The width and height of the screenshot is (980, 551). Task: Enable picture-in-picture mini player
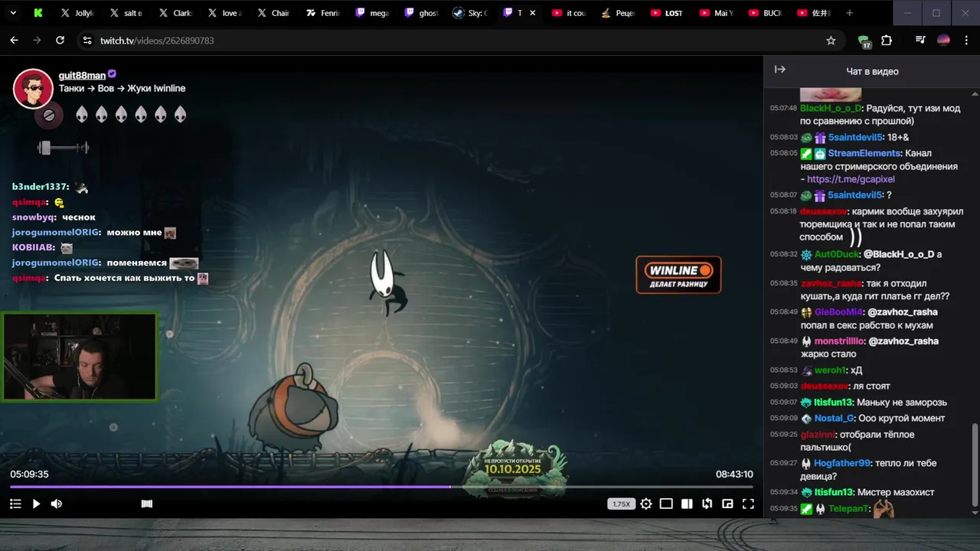click(x=727, y=504)
